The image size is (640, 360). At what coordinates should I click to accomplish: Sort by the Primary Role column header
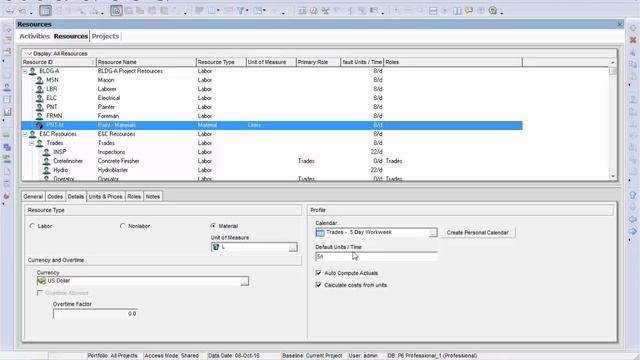click(x=318, y=62)
